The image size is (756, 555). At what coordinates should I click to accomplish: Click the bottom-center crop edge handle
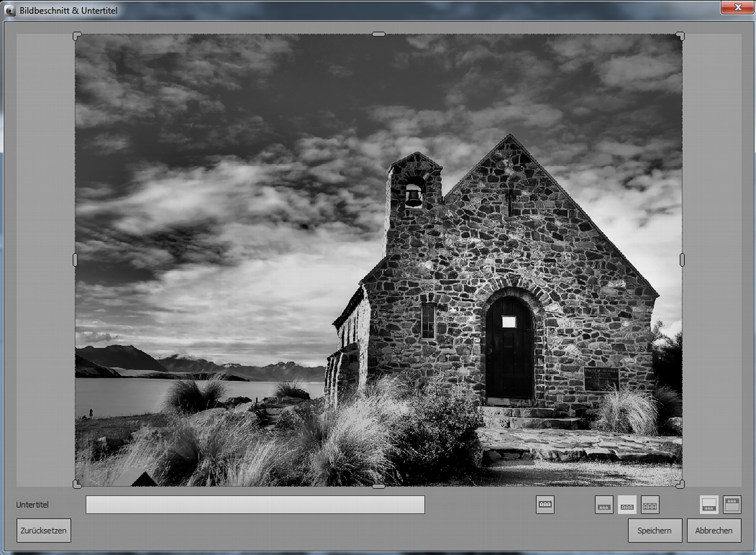point(378,486)
